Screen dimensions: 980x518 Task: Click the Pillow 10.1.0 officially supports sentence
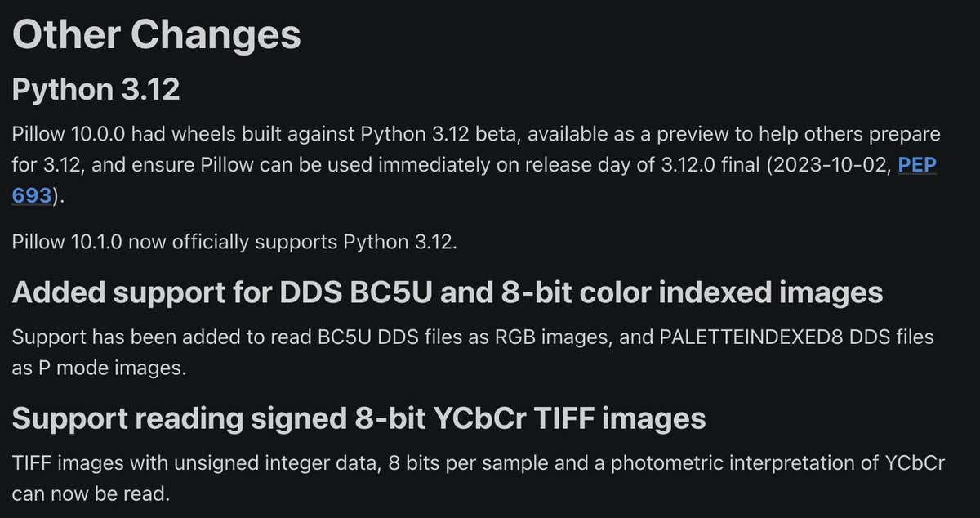coord(232,243)
